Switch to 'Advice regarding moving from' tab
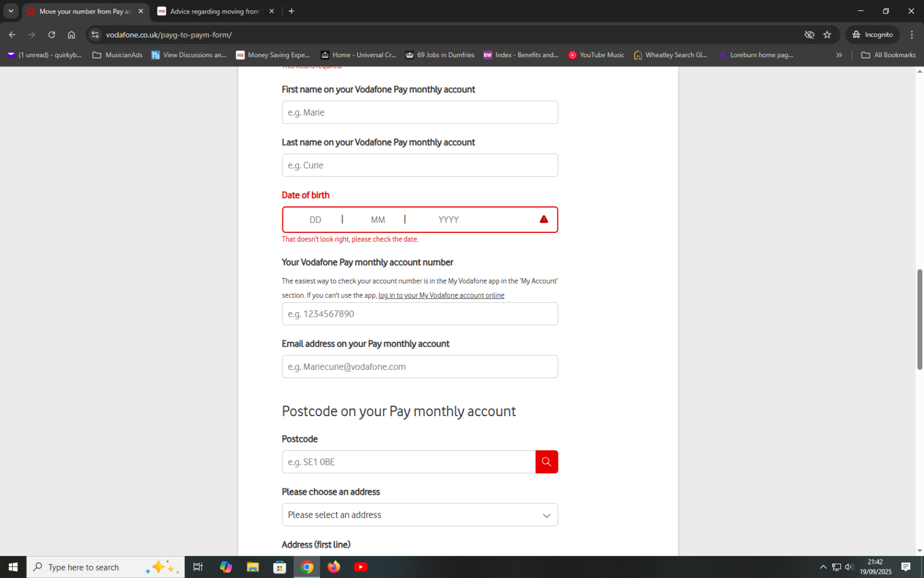This screenshot has width=924, height=578. [214, 11]
